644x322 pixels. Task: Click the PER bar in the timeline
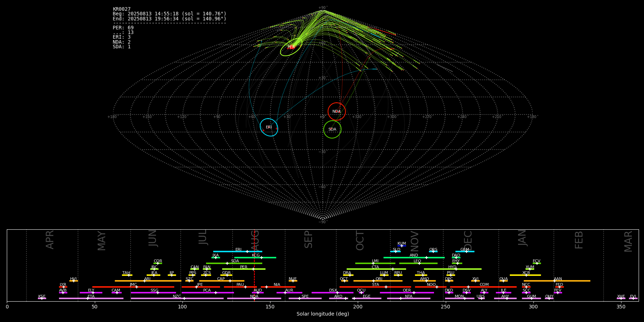pyautogui.click(x=244, y=269)
